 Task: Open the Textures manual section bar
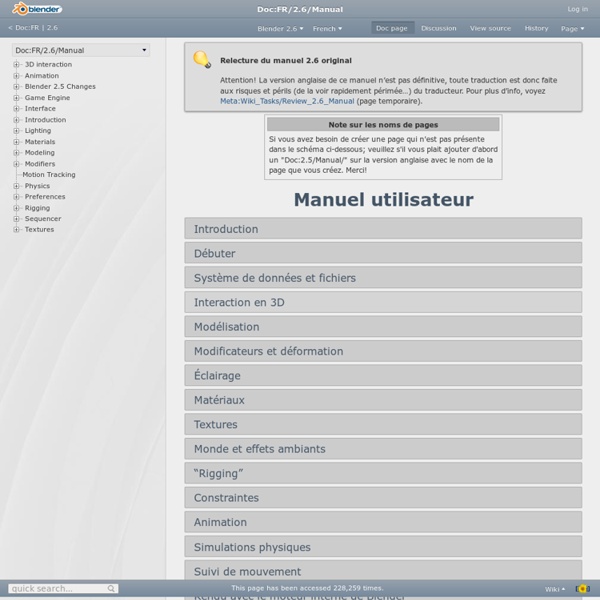[x=383, y=424]
